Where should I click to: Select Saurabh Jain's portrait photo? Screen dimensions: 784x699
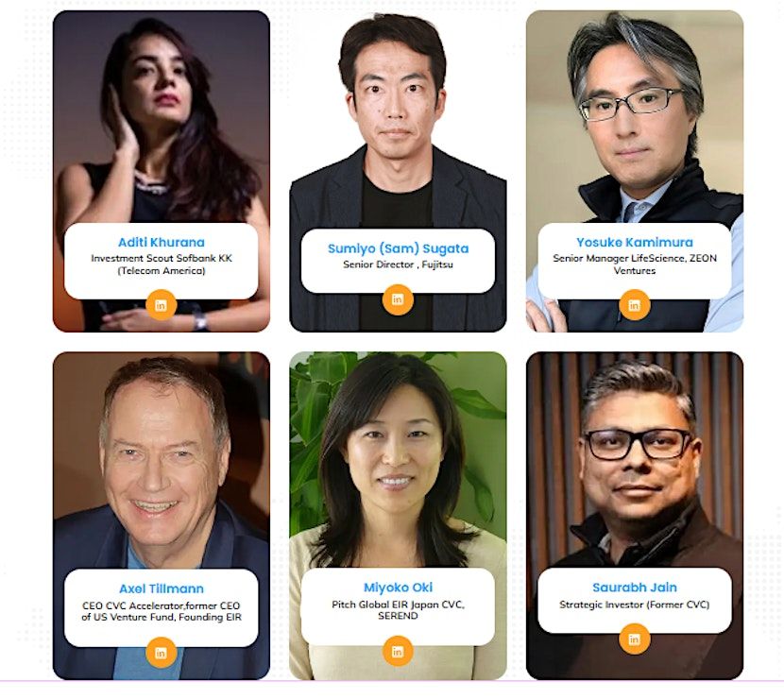635,460
